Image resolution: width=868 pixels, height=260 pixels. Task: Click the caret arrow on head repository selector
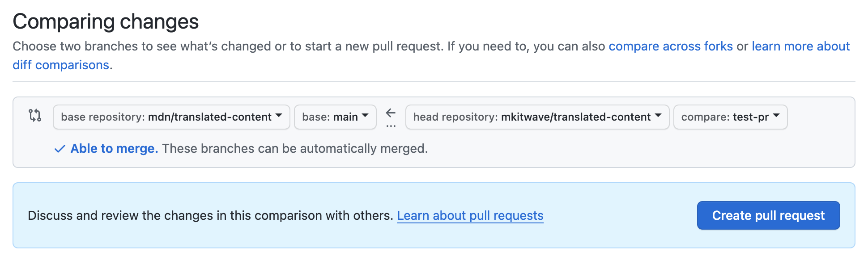pyautogui.click(x=658, y=116)
